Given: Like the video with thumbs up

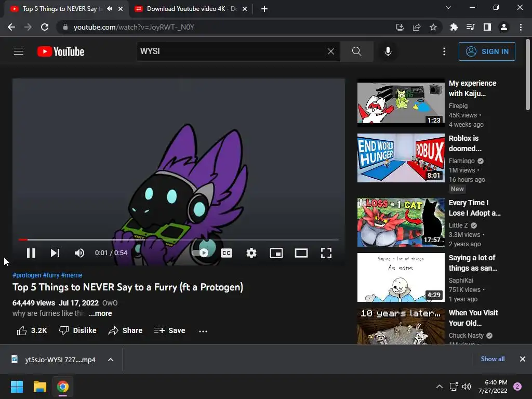Looking at the screenshot, I should (32, 330).
